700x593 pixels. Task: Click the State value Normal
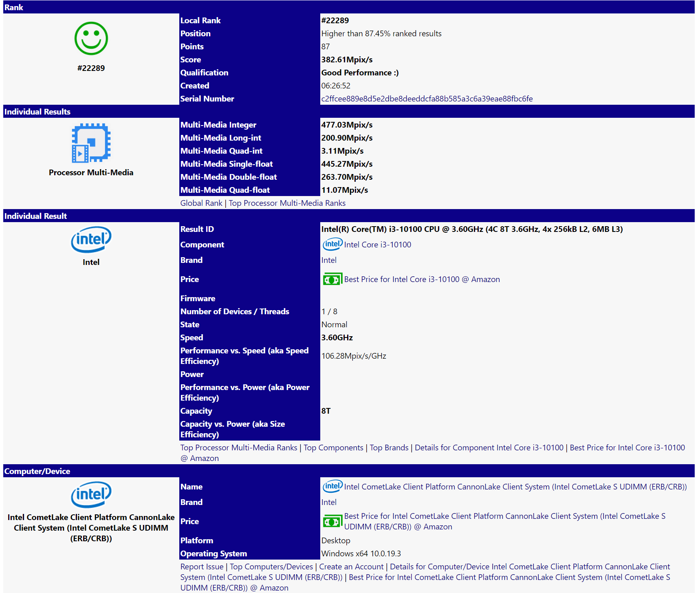pyautogui.click(x=334, y=324)
